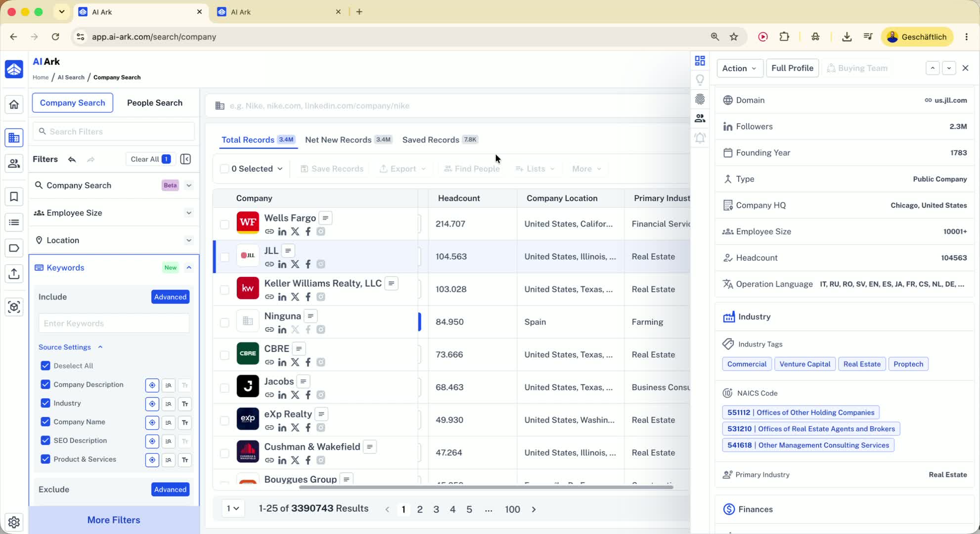The height and width of the screenshot is (534, 980).
Task: Bookmark this page with the star icon
Action: point(734,37)
